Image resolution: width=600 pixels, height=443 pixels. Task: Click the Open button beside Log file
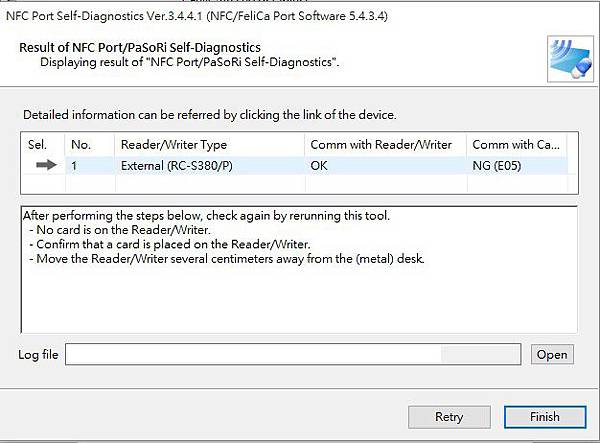pos(551,354)
